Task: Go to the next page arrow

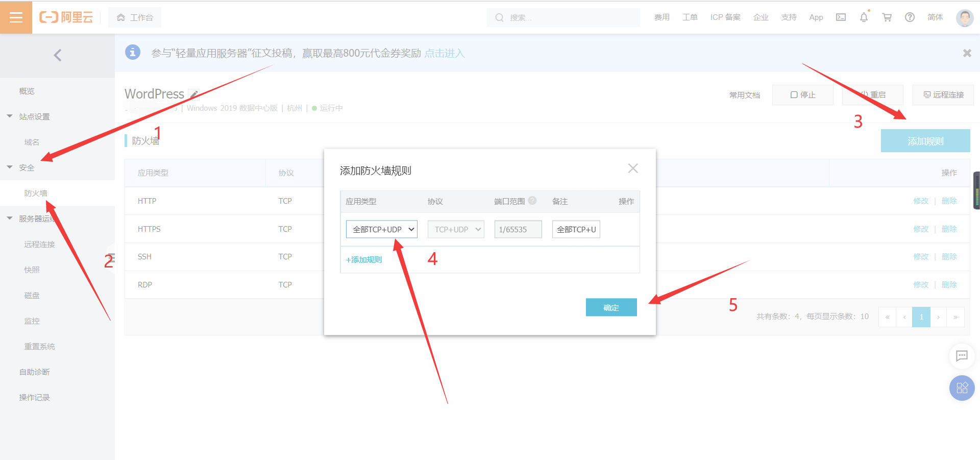Action: pos(938,317)
